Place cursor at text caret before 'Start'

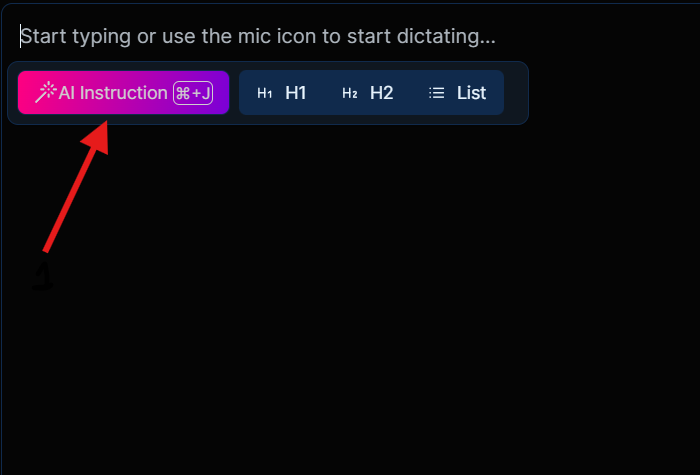coord(21,37)
